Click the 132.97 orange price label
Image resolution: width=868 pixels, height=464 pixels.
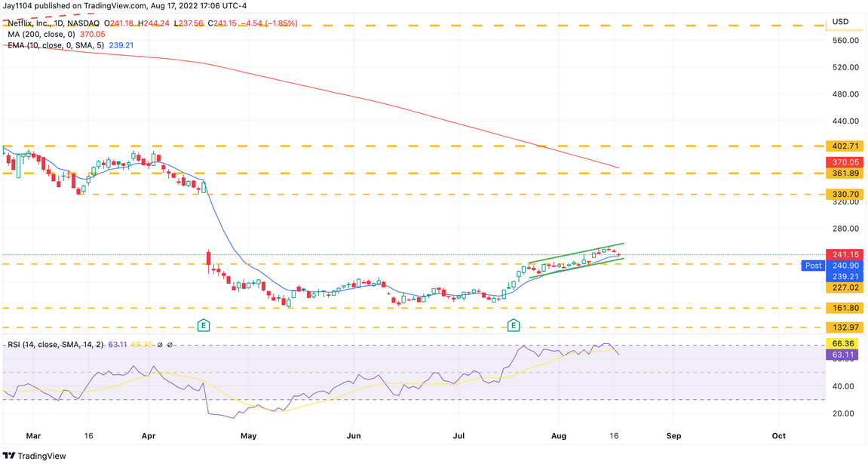(845, 327)
